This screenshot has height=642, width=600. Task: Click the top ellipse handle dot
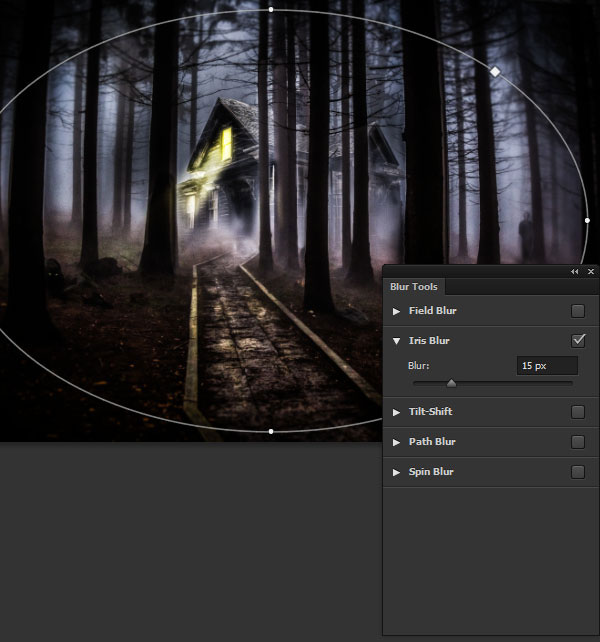271,9
